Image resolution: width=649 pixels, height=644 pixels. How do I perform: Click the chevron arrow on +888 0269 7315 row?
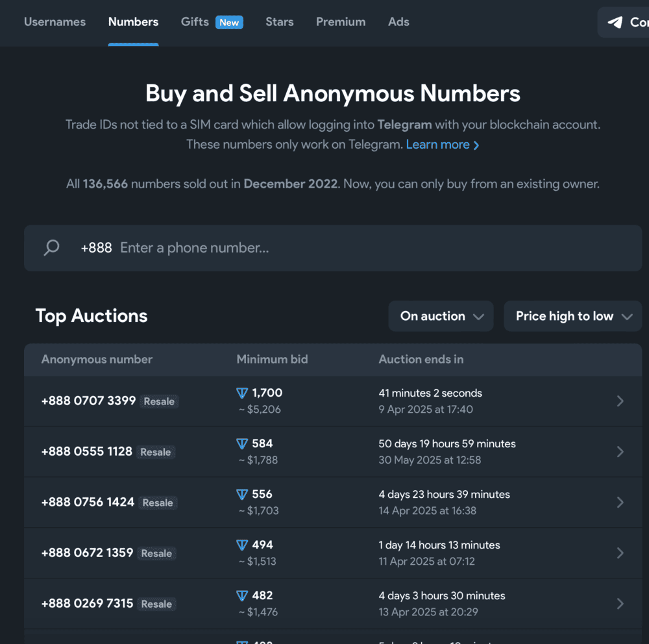[x=620, y=603]
